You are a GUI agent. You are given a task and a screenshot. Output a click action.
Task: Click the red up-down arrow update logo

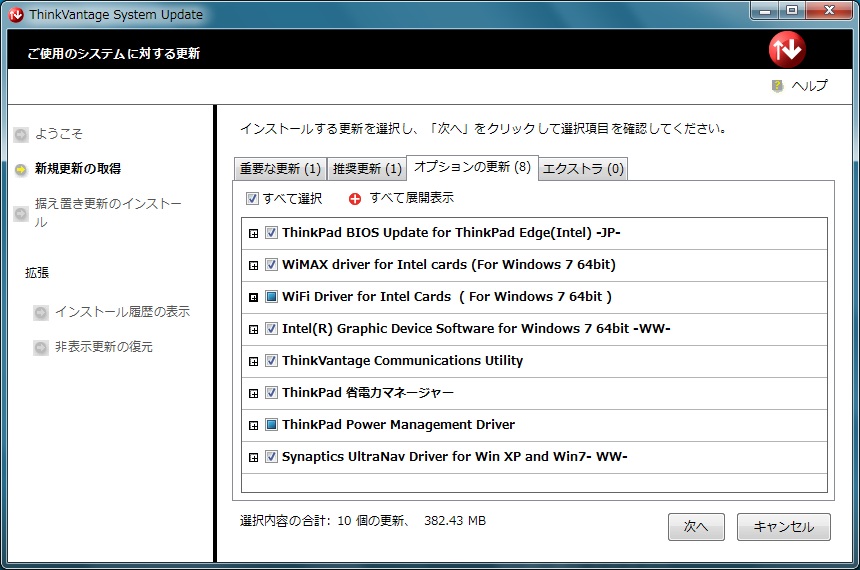click(787, 49)
